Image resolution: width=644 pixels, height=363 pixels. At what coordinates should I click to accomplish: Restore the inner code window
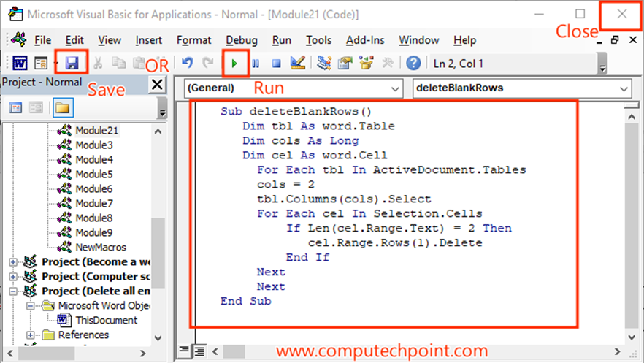tap(615, 40)
